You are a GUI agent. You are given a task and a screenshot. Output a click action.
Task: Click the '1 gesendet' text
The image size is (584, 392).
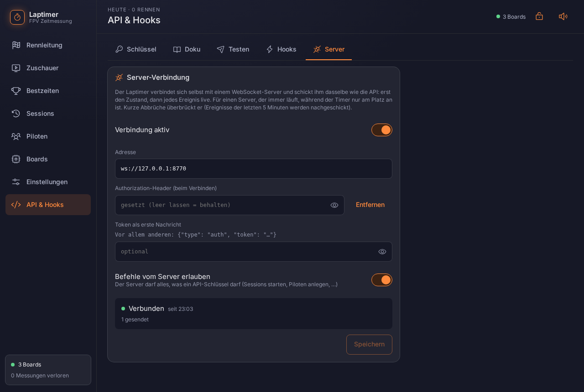(x=135, y=320)
